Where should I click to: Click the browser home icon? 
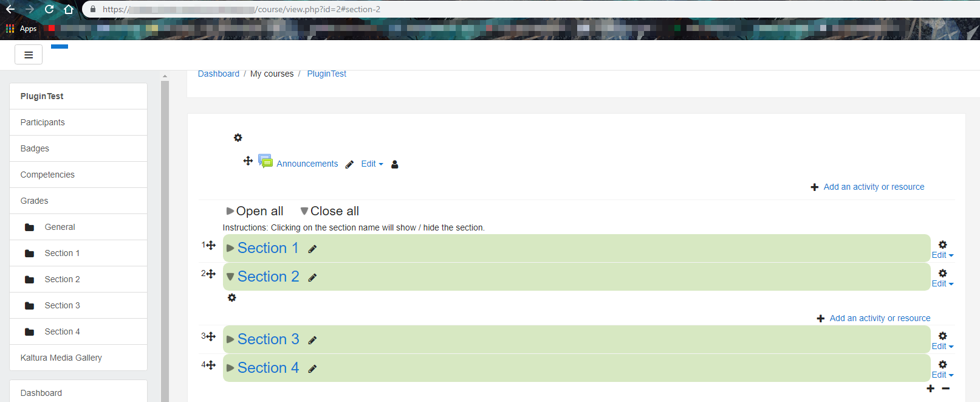pos(69,9)
